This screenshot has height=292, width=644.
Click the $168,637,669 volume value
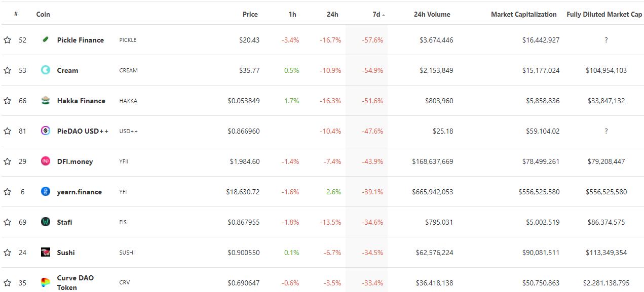click(x=433, y=161)
